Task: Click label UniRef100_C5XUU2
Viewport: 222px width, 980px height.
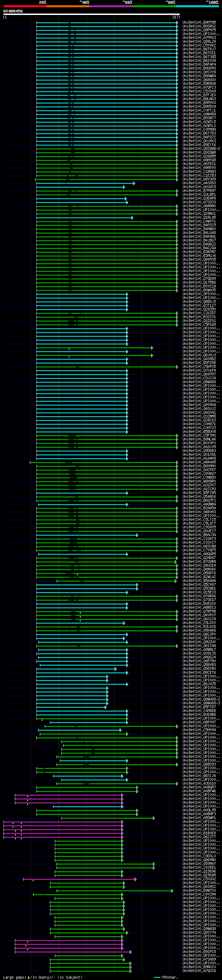Action: click(x=199, y=878)
